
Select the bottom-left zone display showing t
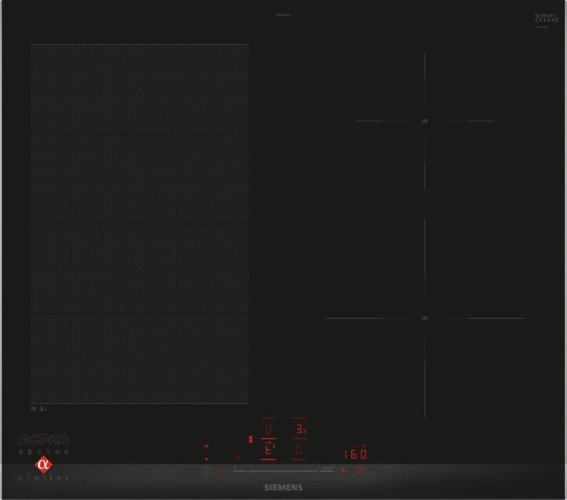[268, 450]
